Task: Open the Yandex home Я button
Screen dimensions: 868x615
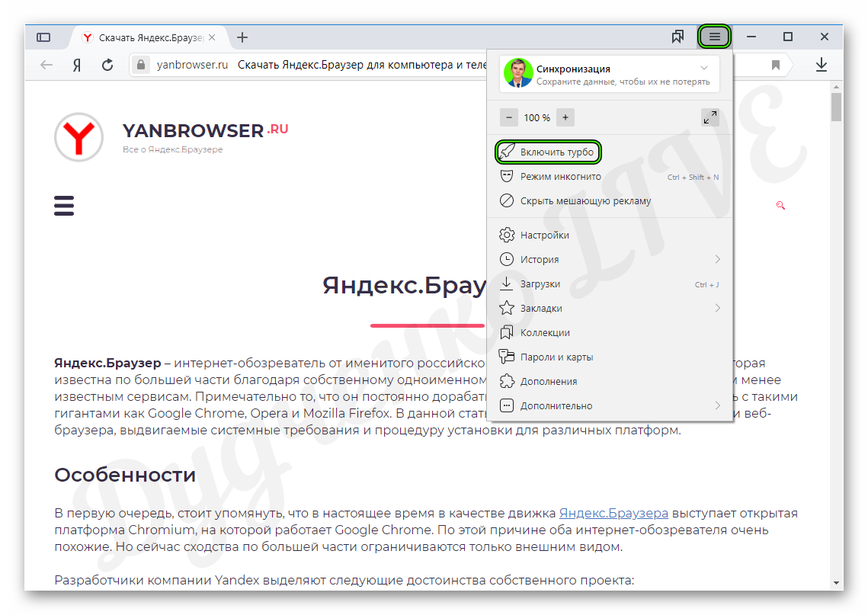Action: pyautogui.click(x=77, y=65)
